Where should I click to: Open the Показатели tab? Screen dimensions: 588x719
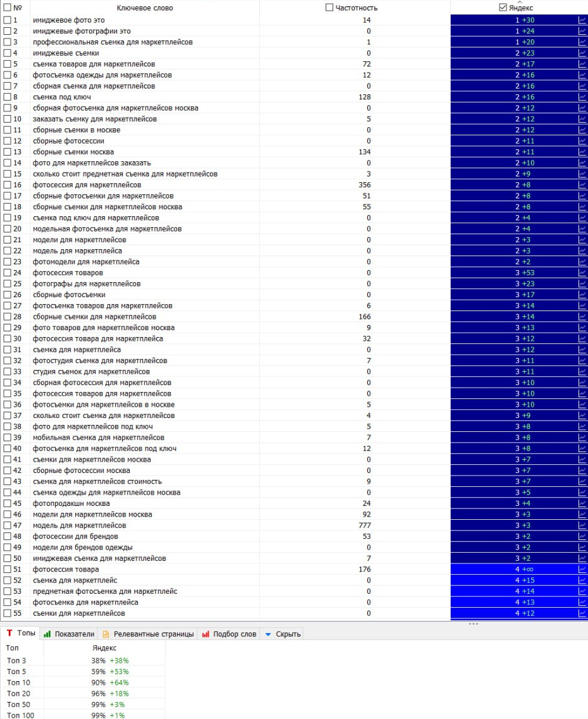click(69, 634)
